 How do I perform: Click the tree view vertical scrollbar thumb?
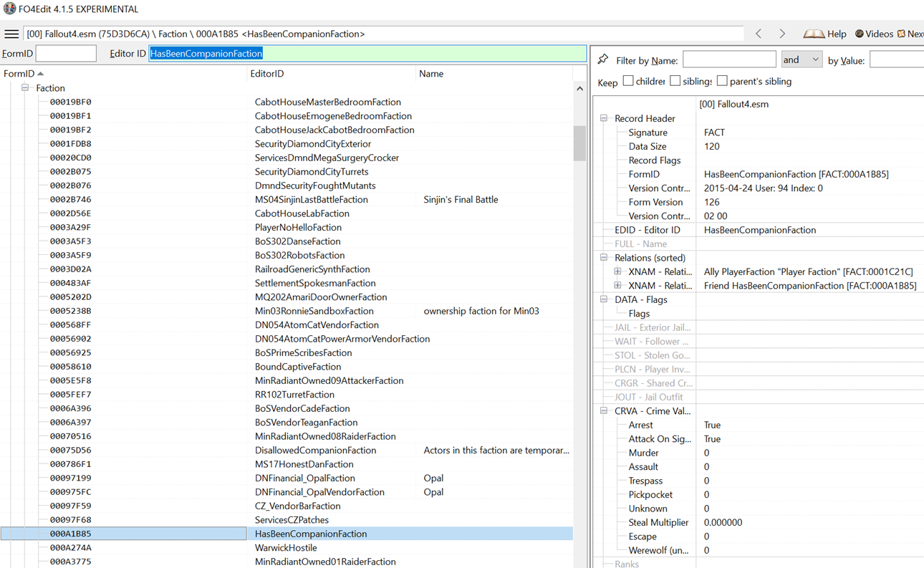pyautogui.click(x=579, y=143)
